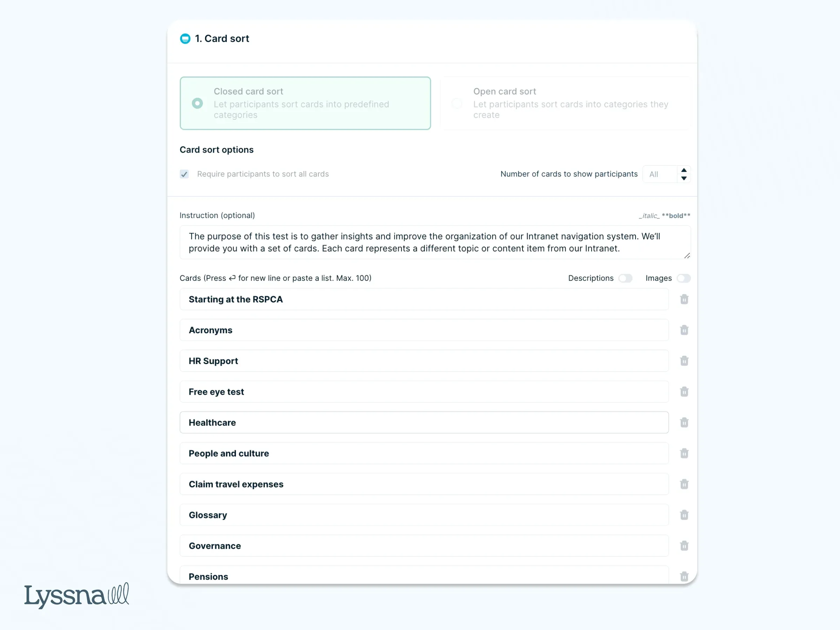Enable the Images toggle for cards

click(x=684, y=278)
